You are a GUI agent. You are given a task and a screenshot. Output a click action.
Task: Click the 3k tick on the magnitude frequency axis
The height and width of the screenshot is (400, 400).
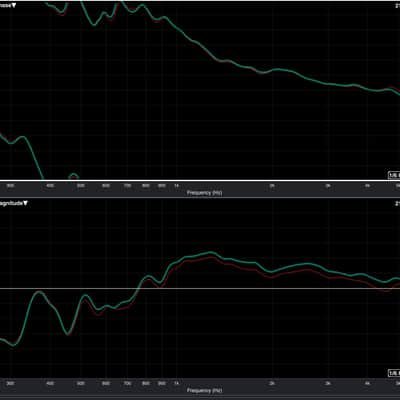(328, 383)
